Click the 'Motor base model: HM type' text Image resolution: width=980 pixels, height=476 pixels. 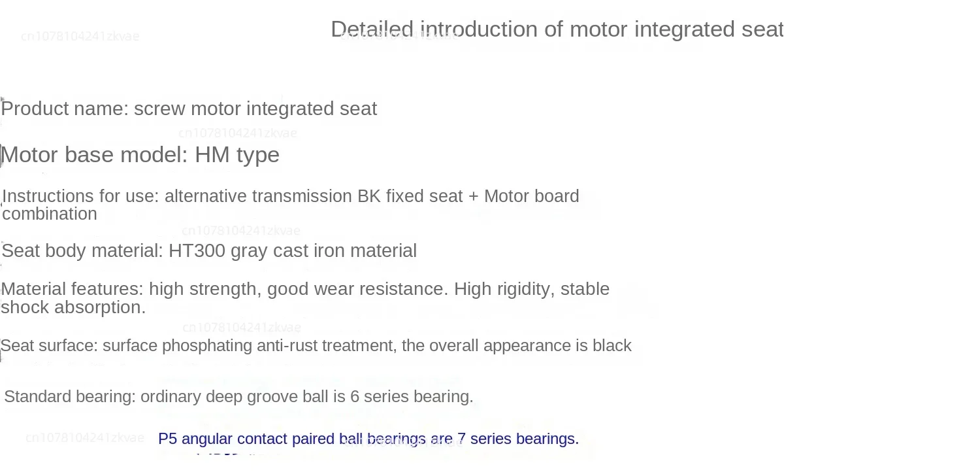pyautogui.click(x=140, y=155)
